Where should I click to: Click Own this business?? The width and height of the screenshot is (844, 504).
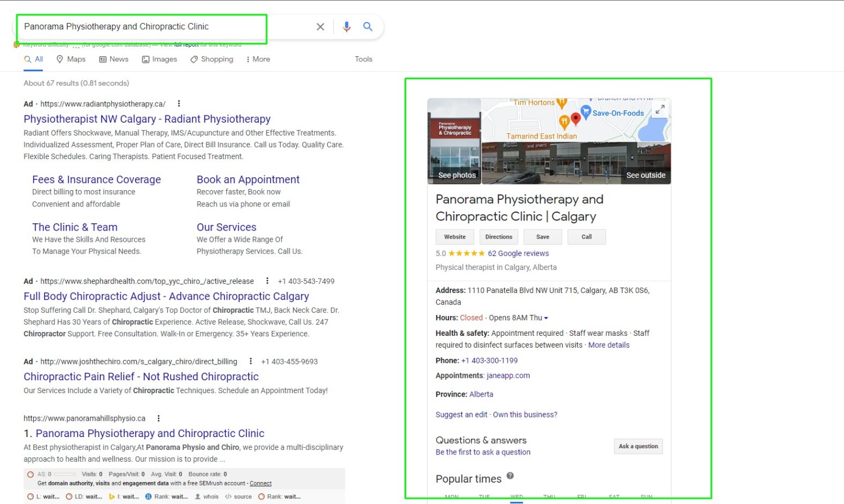coord(525,415)
